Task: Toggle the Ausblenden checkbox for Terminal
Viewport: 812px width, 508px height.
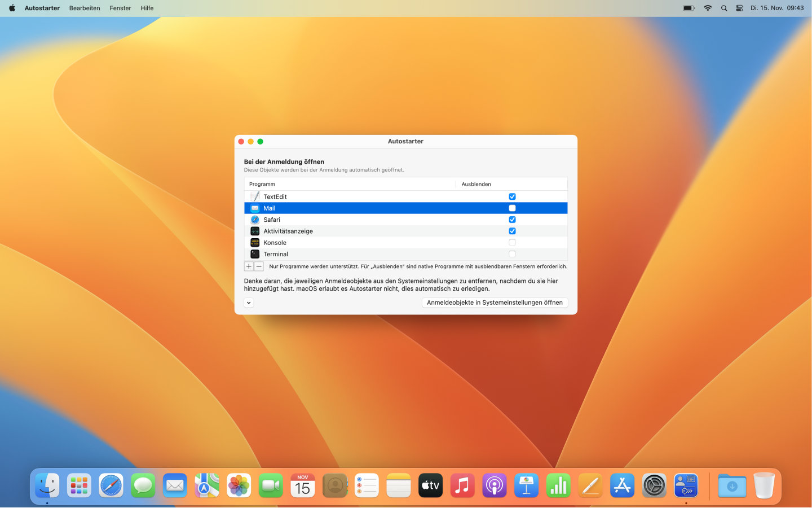Action: tap(512, 254)
